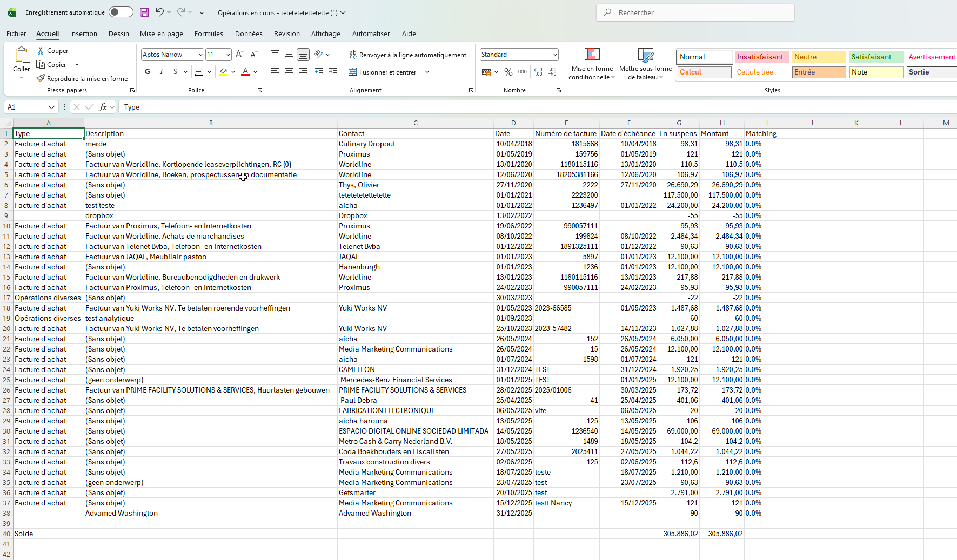Open Mise en forme conditionnelle menu
This screenshot has width=957, height=560.
pos(592,64)
